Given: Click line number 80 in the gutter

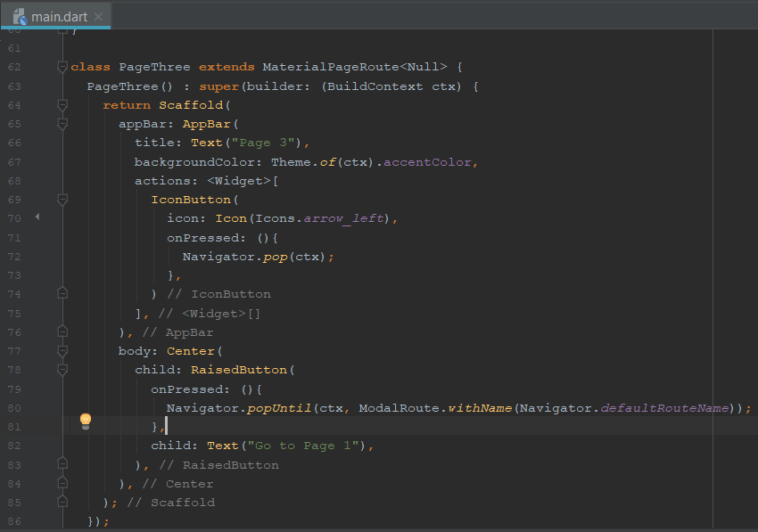Looking at the screenshot, I should click(x=14, y=408).
